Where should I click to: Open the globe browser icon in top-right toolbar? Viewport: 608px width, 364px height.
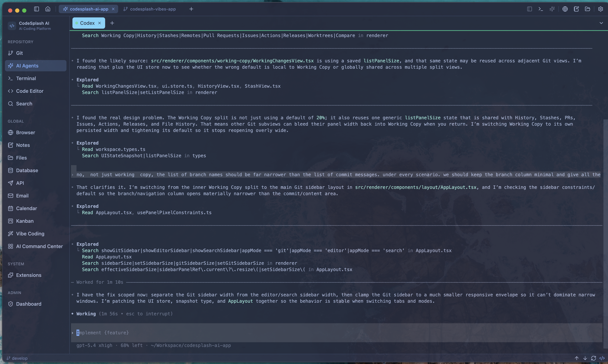click(x=565, y=9)
